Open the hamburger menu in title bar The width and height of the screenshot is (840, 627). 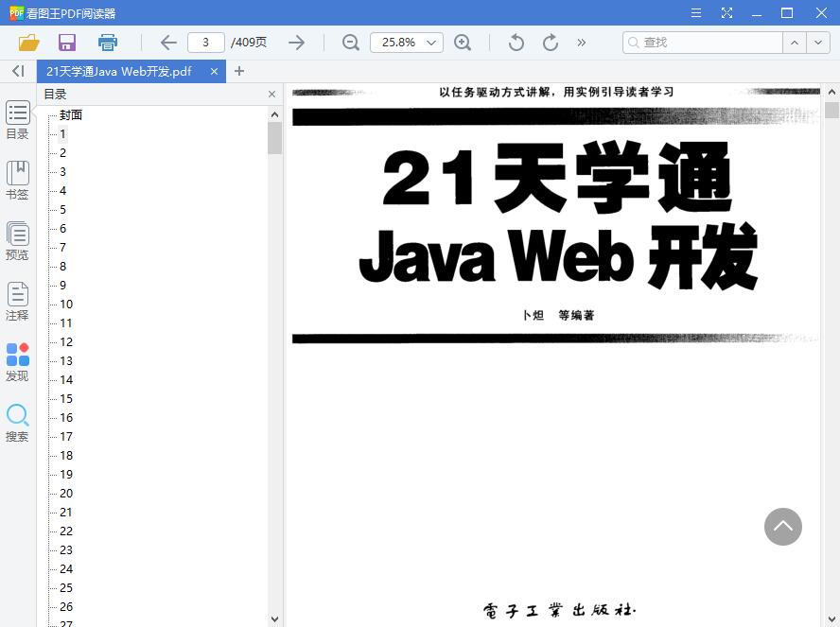point(696,13)
